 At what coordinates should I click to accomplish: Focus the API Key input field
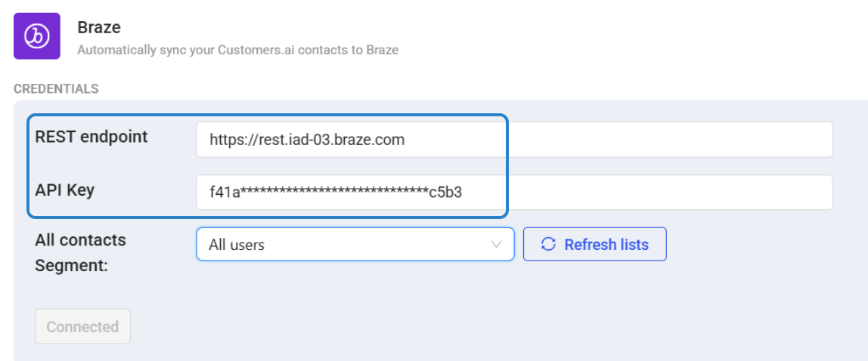(x=514, y=193)
